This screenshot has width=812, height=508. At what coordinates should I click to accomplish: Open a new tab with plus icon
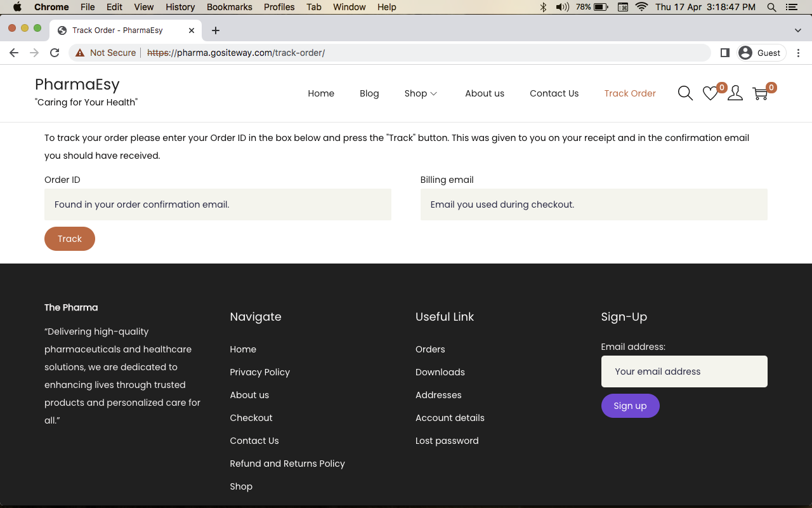click(x=216, y=30)
